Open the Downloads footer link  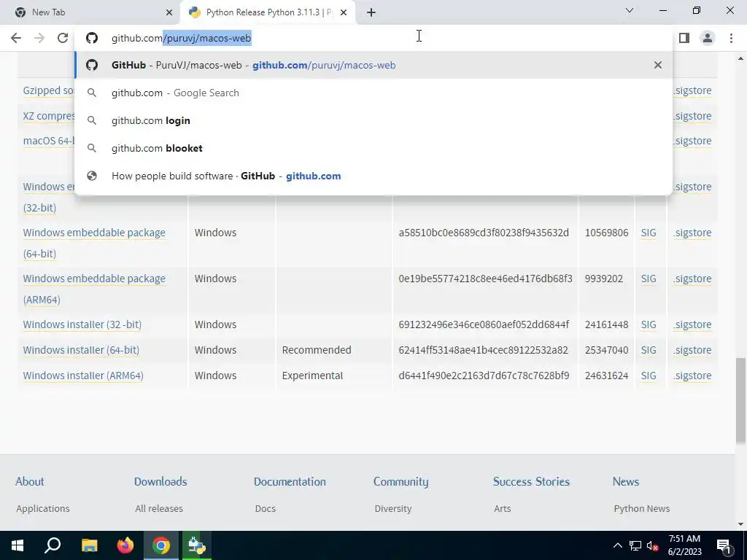160,481
